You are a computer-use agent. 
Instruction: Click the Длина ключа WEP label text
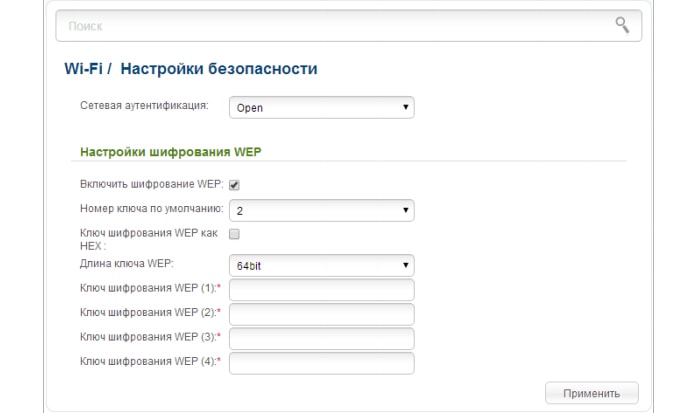pos(127,263)
